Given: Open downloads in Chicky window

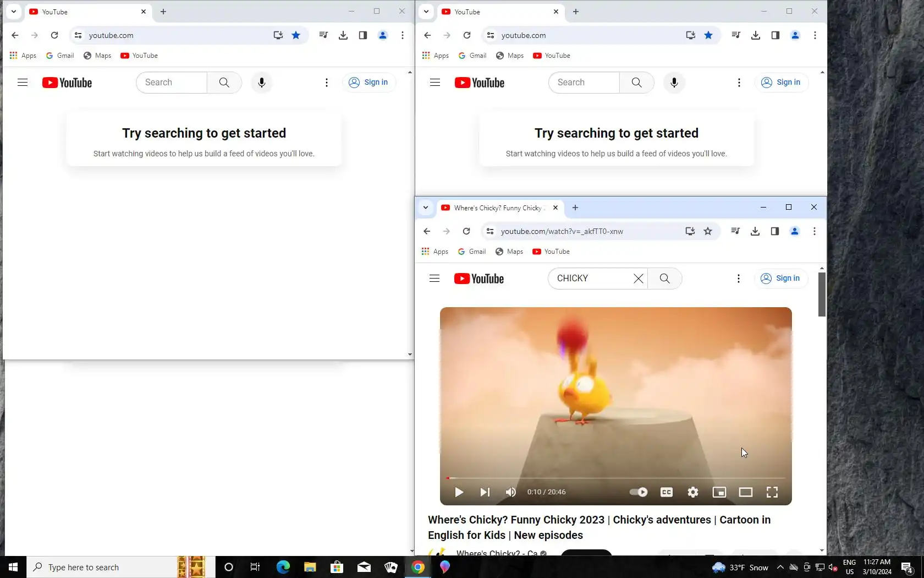Looking at the screenshot, I should (755, 231).
